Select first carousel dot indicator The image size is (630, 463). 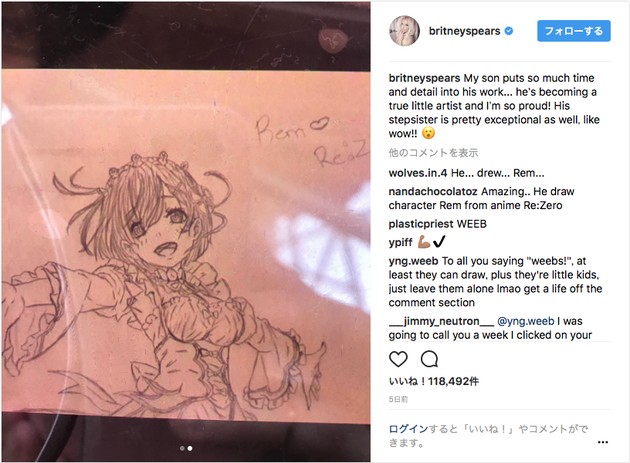point(182,448)
